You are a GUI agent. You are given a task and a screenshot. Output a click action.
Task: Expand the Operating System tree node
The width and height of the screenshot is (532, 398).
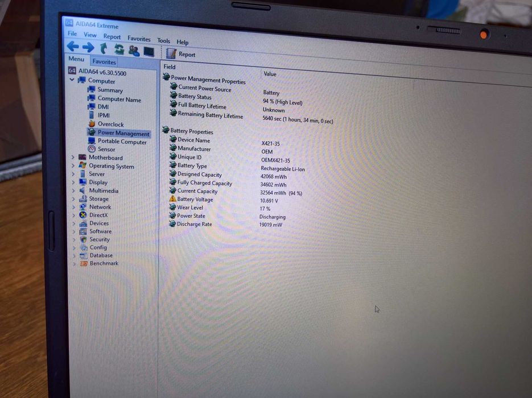pyautogui.click(x=73, y=166)
